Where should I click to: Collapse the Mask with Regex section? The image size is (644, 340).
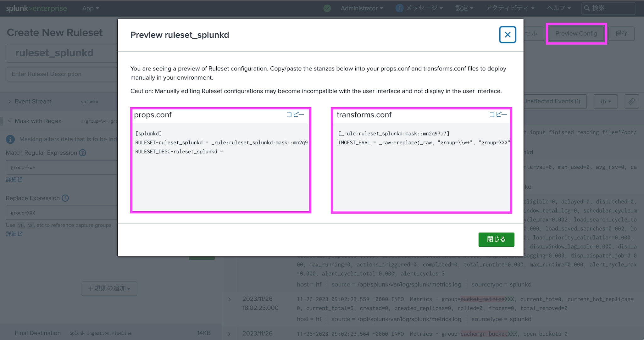click(9, 121)
